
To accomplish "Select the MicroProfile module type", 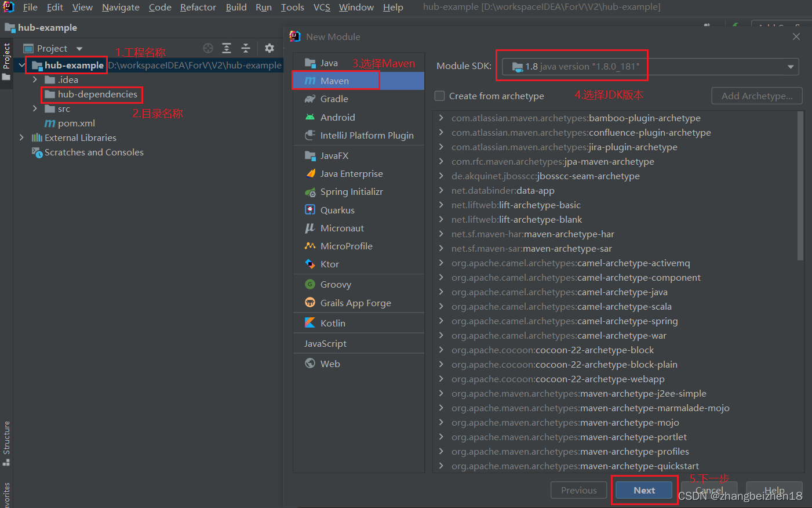I will point(358,246).
